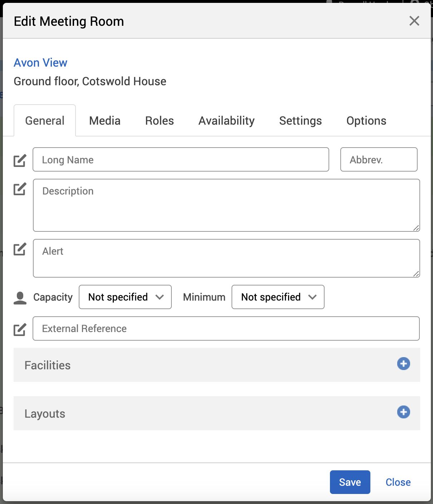Select the Settings tab
The image size is (433, 504).
point(300,121)
